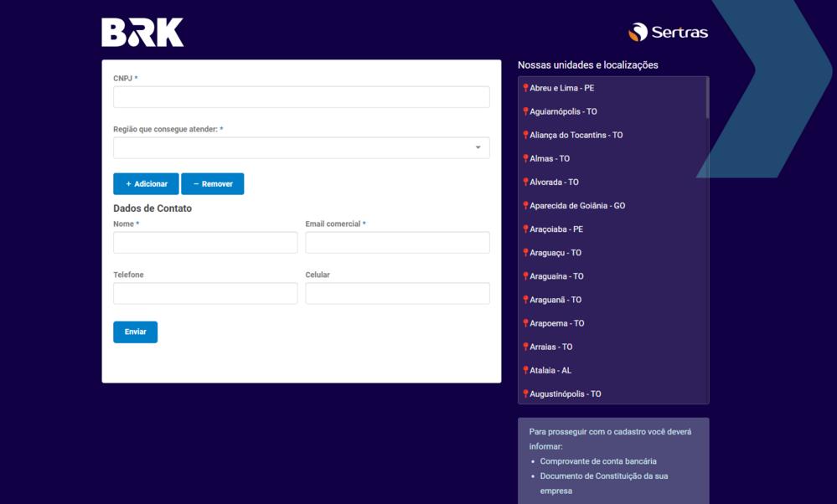This screenshot has height=504, width=837.
Task: Click the BRK logo
Action: (x=142, y=33)
